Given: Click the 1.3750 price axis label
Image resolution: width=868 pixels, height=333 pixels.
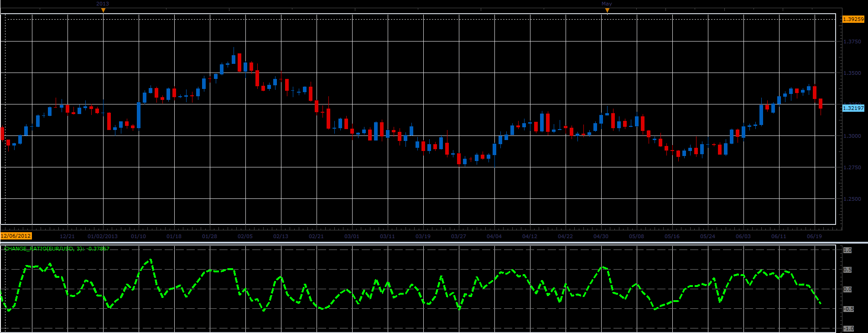Looking at the screenshot, I should pos(852,42).
